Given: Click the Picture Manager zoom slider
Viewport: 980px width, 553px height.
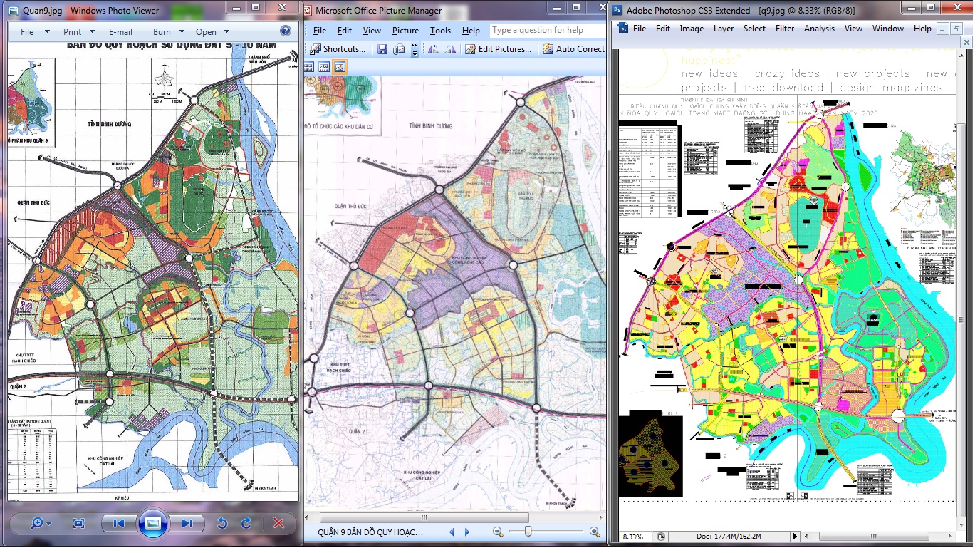Looking at the screenshot, I should (x=528, y=532).
